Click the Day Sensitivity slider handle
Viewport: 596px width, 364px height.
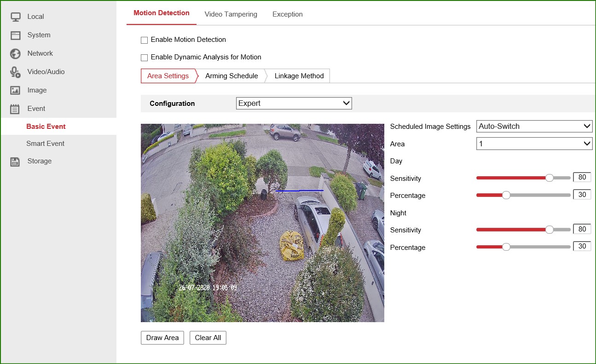pyautogui.click(x=549, y=178)
